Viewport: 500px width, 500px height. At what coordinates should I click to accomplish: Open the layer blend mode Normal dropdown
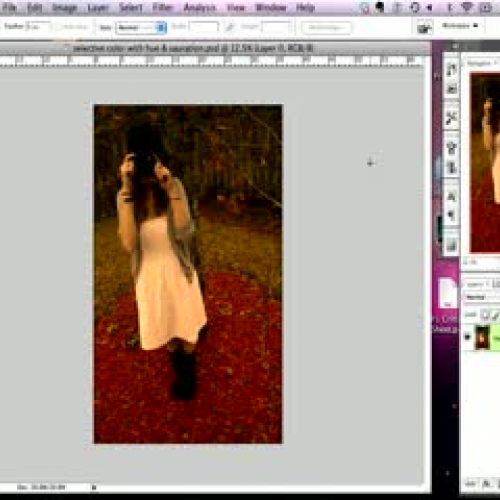(x=482, y=297)
